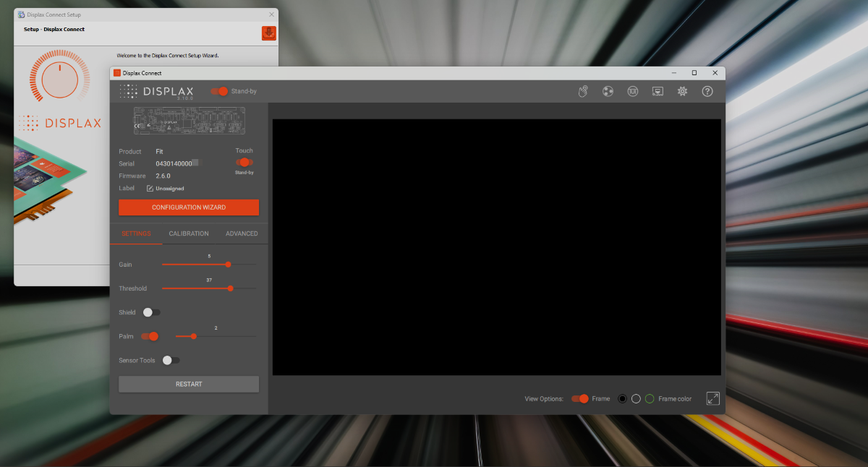The height and width of the screenshot is (467, 868).
Task: Select the black frame color
Action: [x=622, y=398]
